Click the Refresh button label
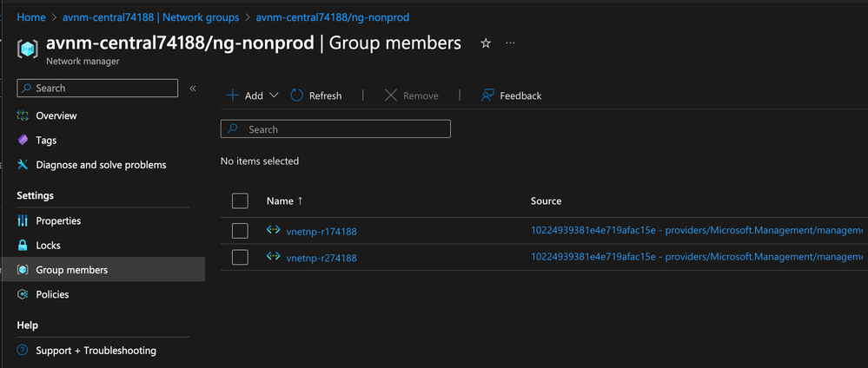This screenshot has width=868, height=368. [326, 95]
